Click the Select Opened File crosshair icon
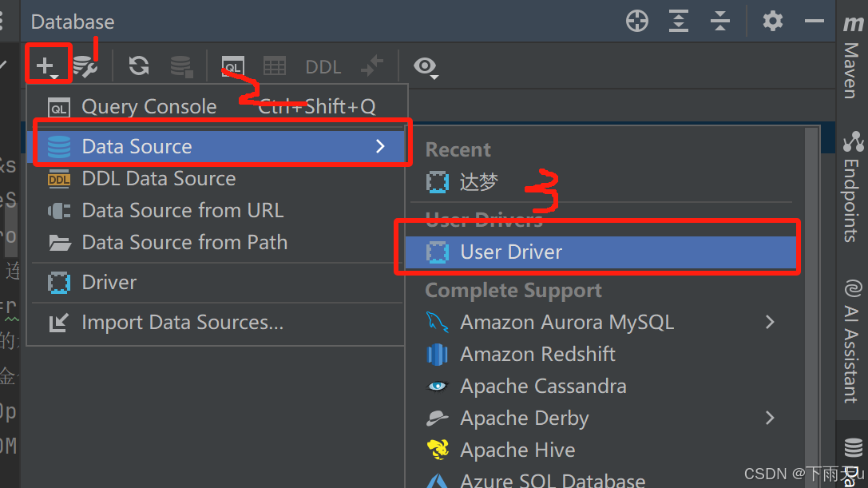Screen dimensions: 868x488 click(636, 21)
